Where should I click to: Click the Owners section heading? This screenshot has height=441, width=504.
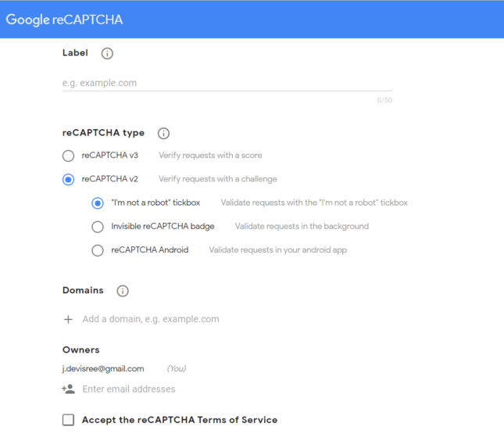81,350
